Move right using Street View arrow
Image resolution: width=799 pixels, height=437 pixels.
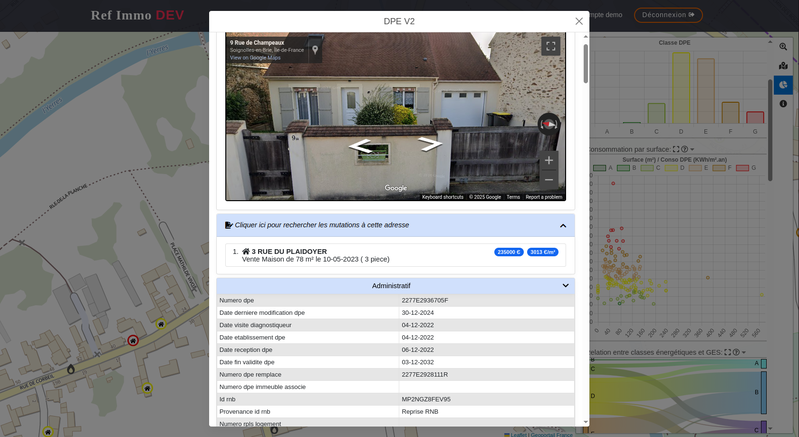[x=430, y=144]
